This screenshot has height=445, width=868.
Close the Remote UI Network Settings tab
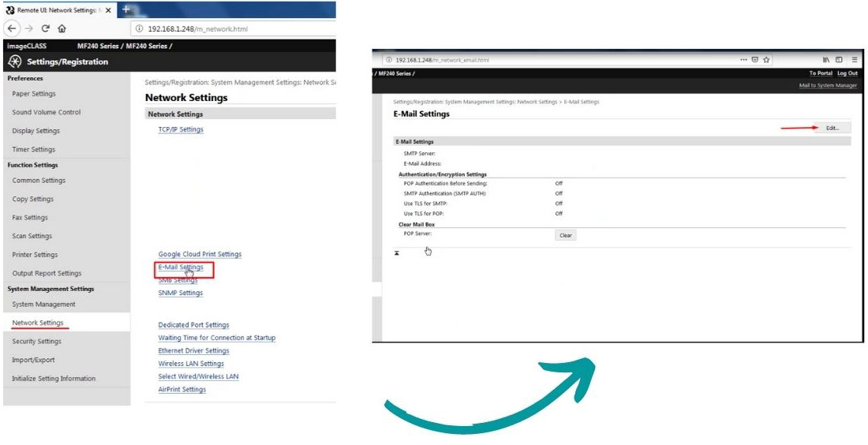[x=108, y=10]
